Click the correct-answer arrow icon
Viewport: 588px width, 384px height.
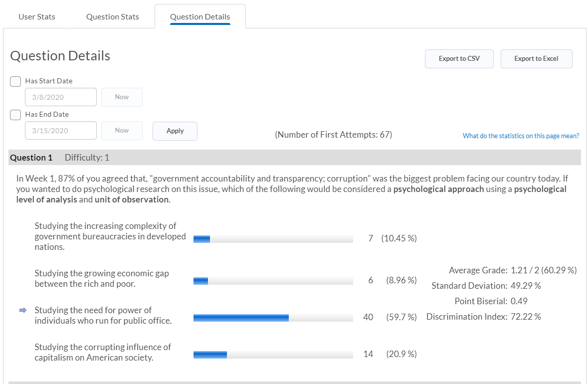[x=22, y=310]
